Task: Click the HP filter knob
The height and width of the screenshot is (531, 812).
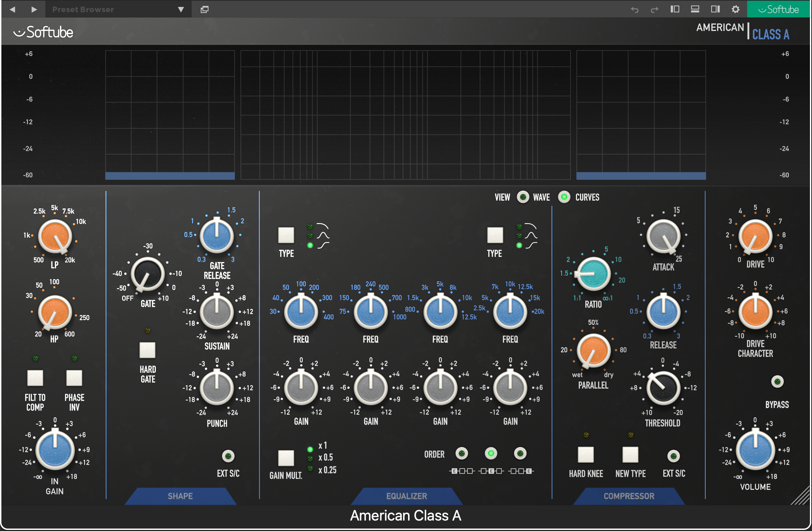Action: 55,312
